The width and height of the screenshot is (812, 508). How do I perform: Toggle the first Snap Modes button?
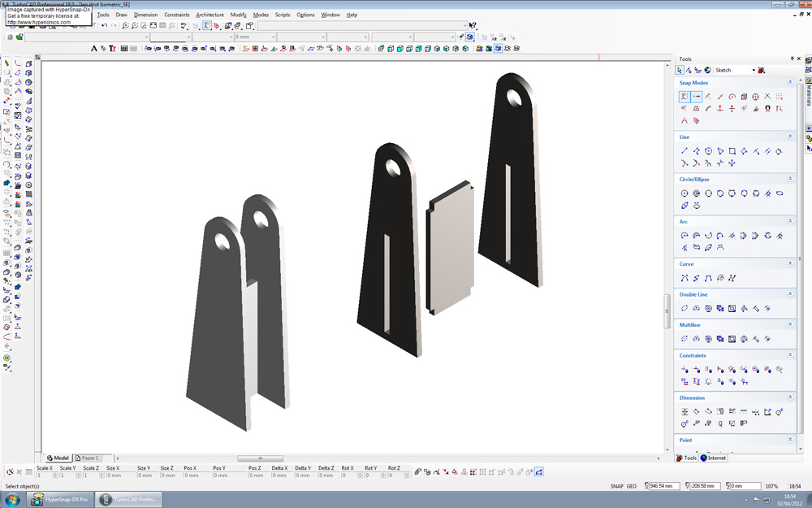(x=685, y=97)
